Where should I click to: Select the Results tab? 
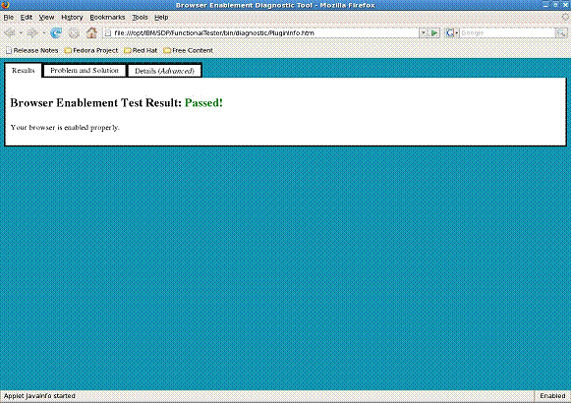(23, 70)
